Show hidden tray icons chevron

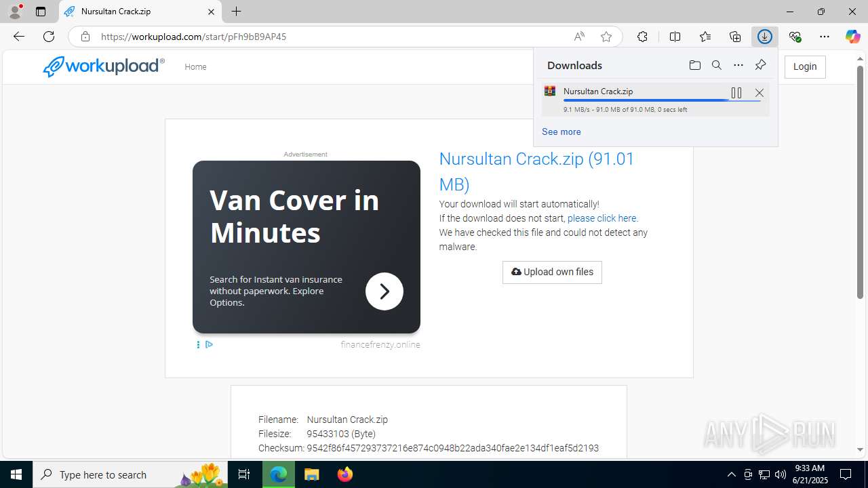[x=731, y=474]
